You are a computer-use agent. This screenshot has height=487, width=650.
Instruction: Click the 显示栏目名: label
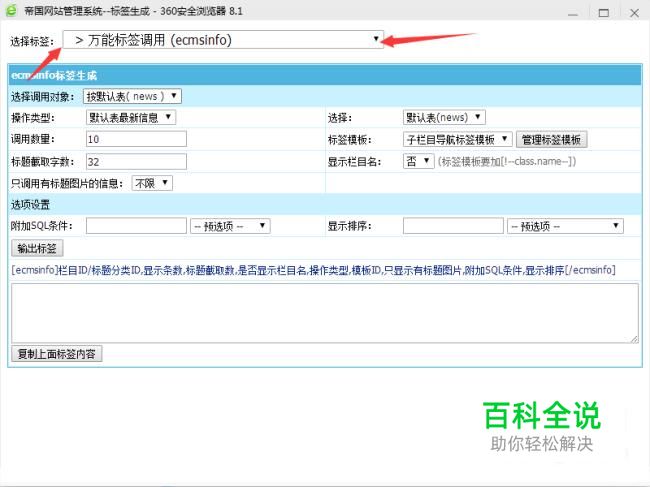354,162
